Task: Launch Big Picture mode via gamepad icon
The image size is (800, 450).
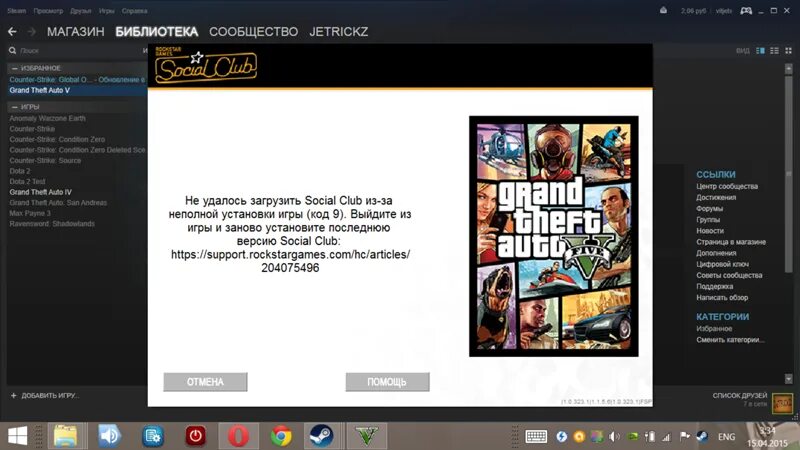Action: pyautogui.click(x=746, y=11)
